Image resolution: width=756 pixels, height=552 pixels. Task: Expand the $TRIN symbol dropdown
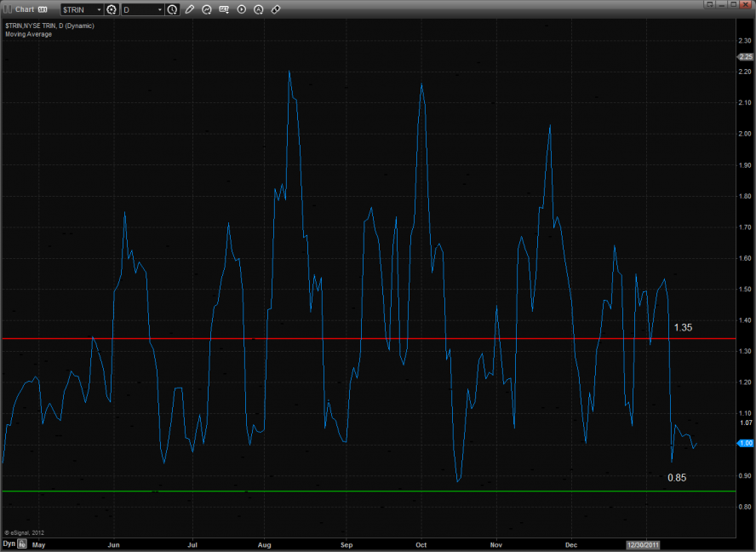point(99,9)
